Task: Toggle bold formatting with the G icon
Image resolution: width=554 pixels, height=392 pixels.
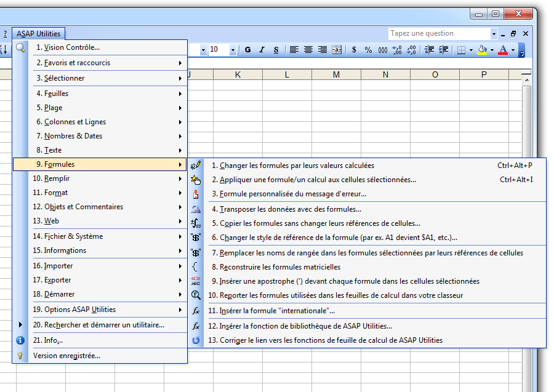Action: tap(247, 50)
